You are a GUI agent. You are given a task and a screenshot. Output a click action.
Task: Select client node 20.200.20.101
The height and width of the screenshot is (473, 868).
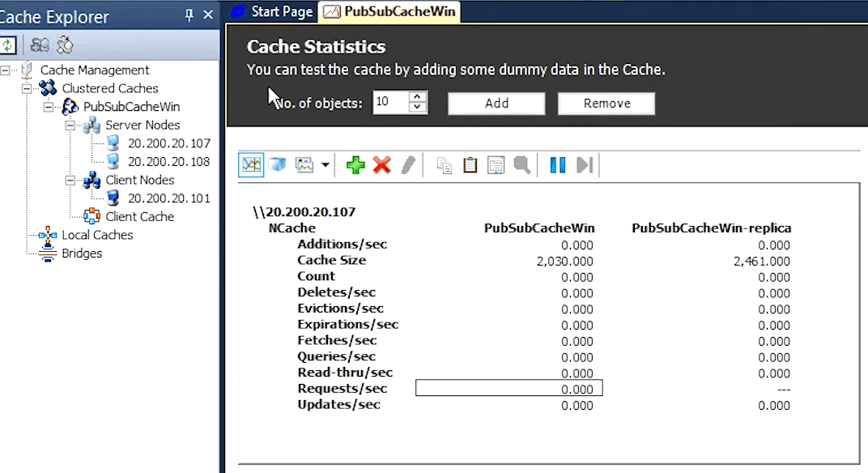click(x=169, y=198)
